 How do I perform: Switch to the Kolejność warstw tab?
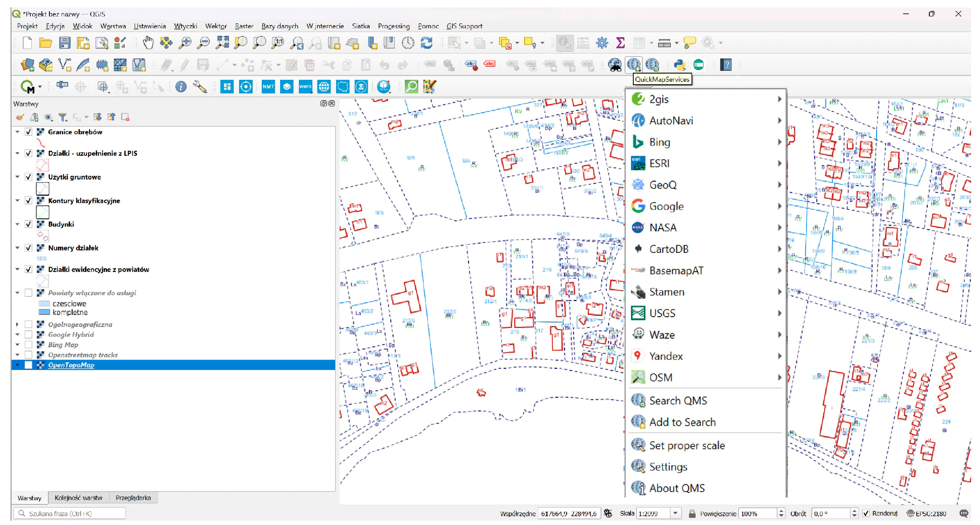[78, 498]
